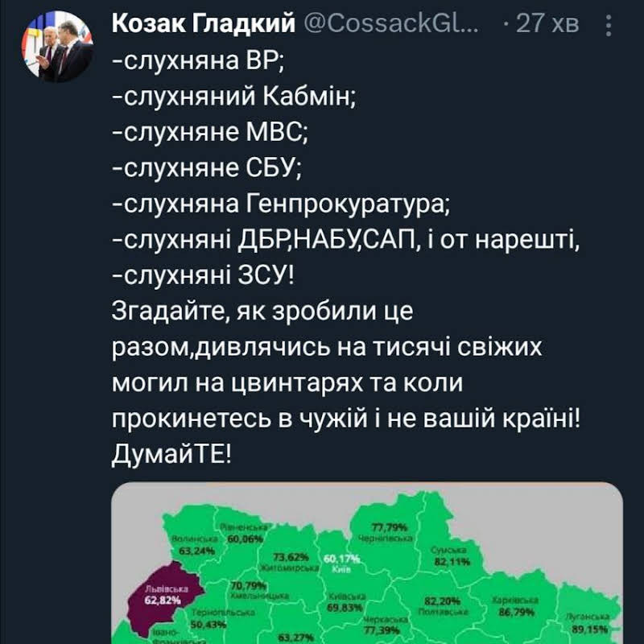
Task: Open the Козак Гладкий profile name link
Action: (203, 24)
